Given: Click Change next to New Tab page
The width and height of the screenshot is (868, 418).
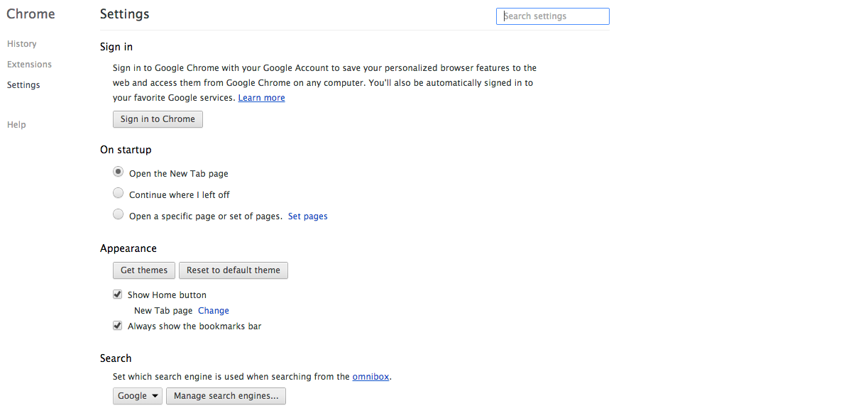Looking at the screenshot, I should 214,311.
